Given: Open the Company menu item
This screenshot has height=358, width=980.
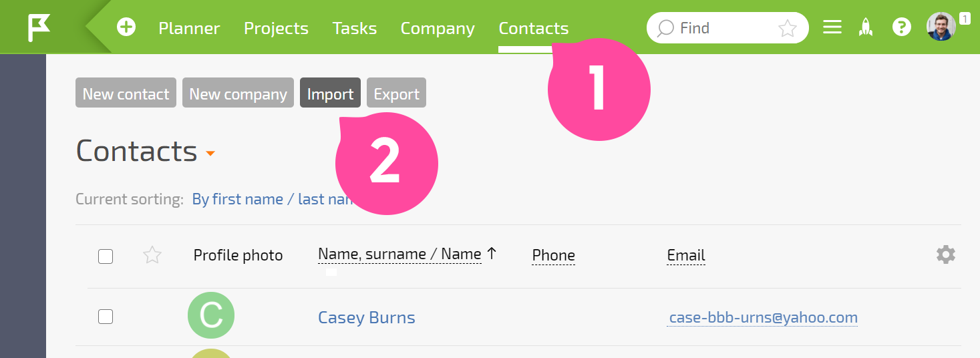Looking at the screenshot, I should click(x=438, y=28).
